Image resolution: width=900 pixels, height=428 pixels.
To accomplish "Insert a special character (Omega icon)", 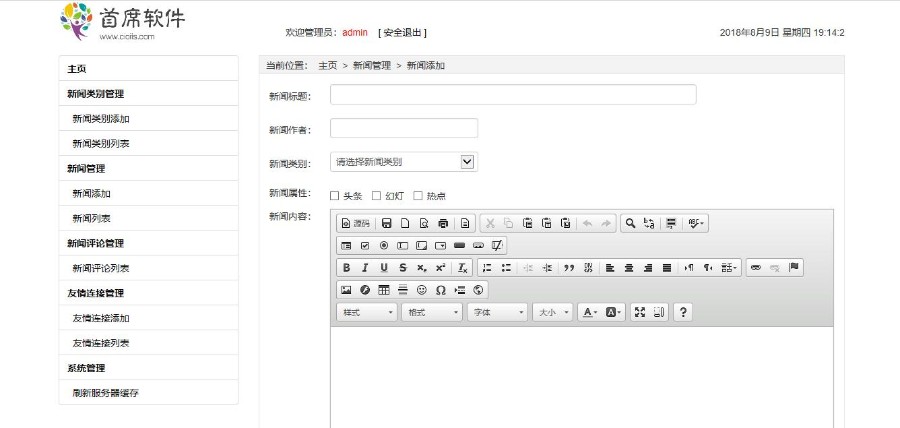I will (x=440, y=290).
